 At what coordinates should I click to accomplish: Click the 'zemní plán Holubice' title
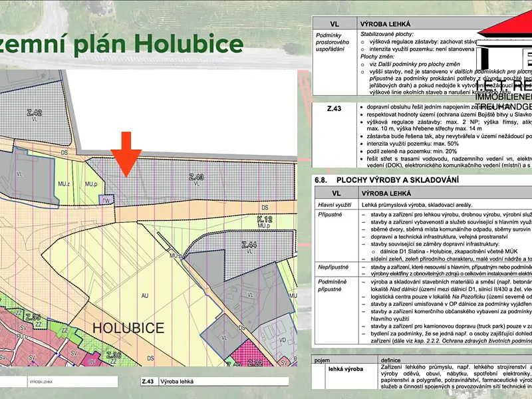[122, 45]
